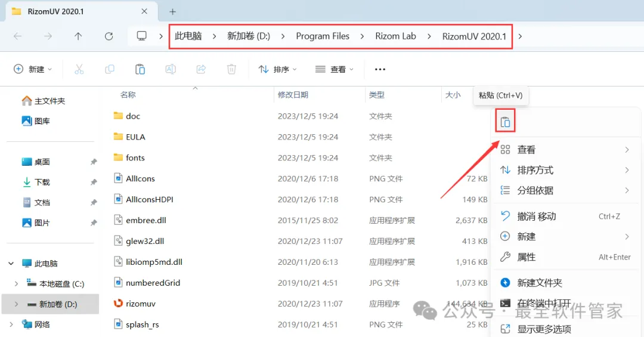Screen dimensions: 644x337
Task: Click chevron after Program Files breadcrumb
Action: tap(362, 36)
